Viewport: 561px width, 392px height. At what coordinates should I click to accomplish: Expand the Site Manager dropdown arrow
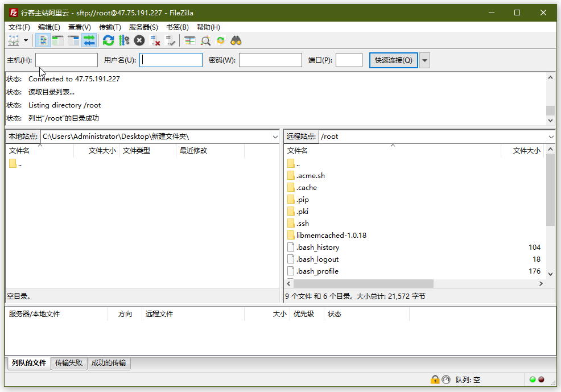point(26,41)
